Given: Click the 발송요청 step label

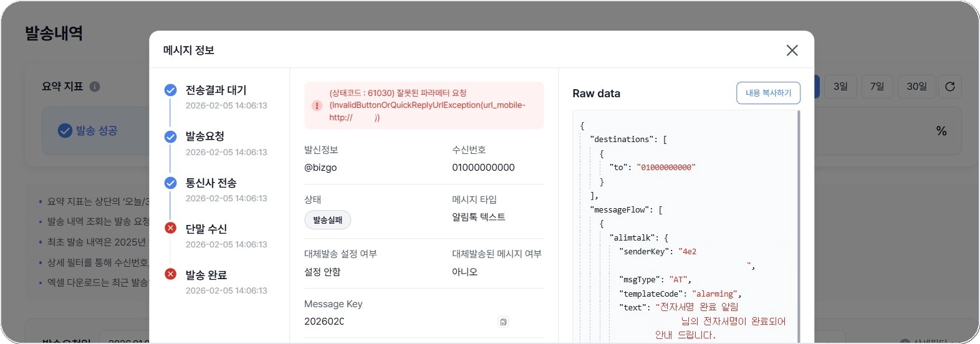Looking at the screenshot, I should coord(205,136).
